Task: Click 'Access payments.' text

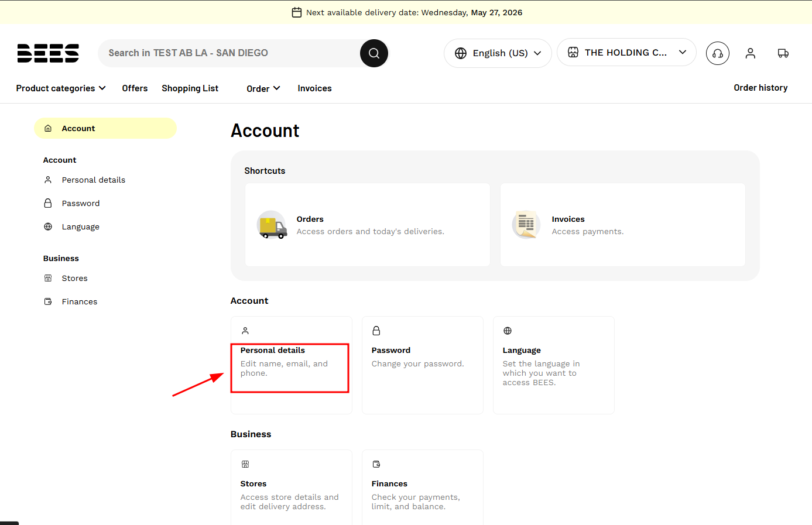Action: (x=588, y=232)
